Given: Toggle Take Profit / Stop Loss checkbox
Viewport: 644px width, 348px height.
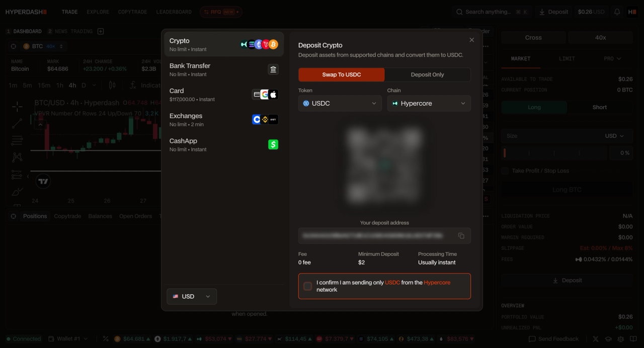Looking at the screenshot, I should tap(505, 171).
